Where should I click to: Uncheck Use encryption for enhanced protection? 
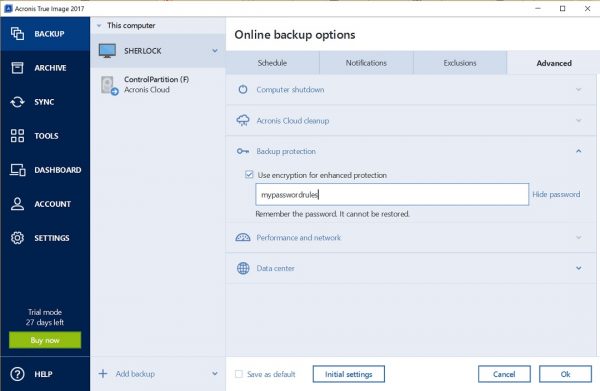pos(249,174)
